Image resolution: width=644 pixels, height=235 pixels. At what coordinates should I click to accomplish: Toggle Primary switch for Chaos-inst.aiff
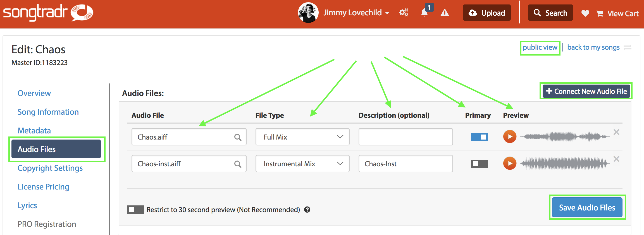(x=479, y=164)
